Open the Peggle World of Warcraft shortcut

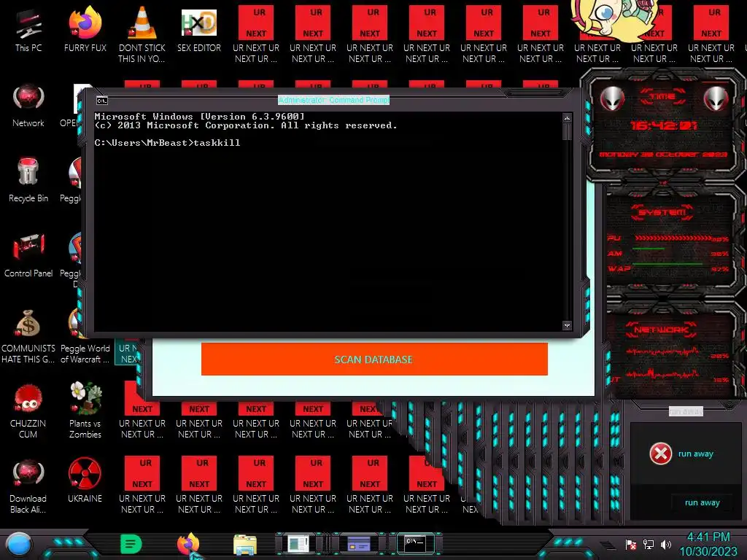click(x=85, y=354)
